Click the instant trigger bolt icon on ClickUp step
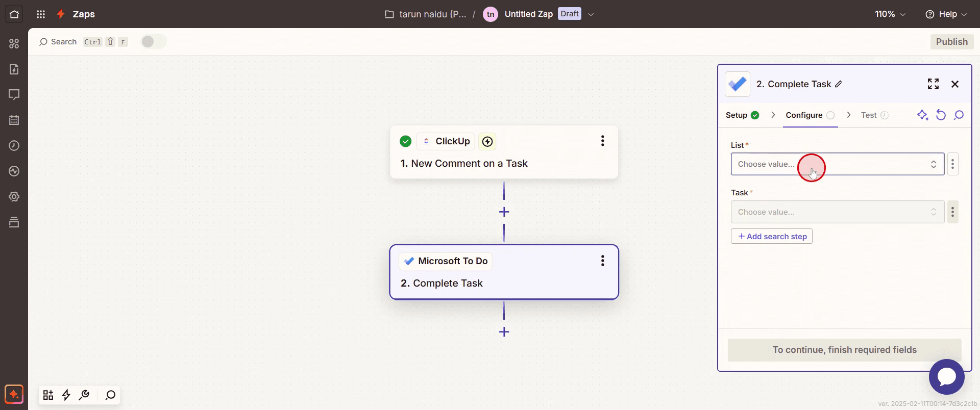 point(487,141)
